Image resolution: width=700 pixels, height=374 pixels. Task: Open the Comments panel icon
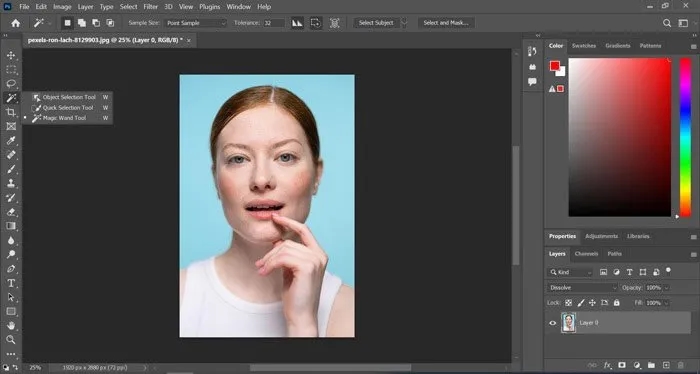coord(532,82)
